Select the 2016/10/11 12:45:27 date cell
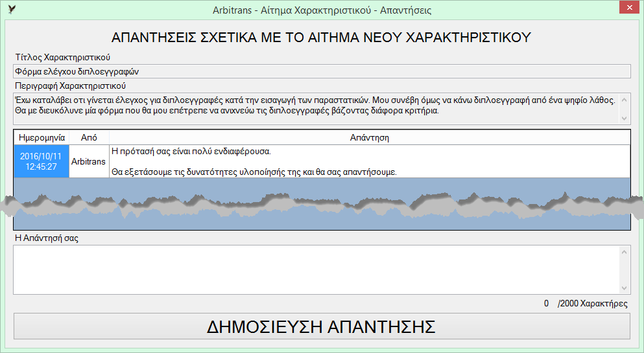Screen dimensions: 644x353 [x=42, y=161]
